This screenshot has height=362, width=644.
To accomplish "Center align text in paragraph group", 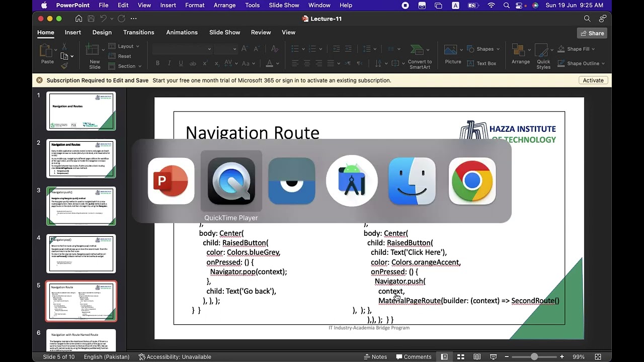I will 307,63.
